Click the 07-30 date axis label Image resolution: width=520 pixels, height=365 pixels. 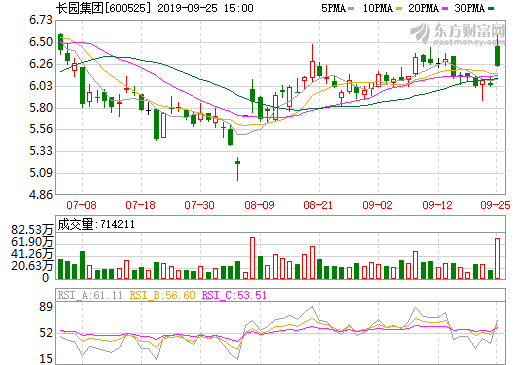click(200, 205)
